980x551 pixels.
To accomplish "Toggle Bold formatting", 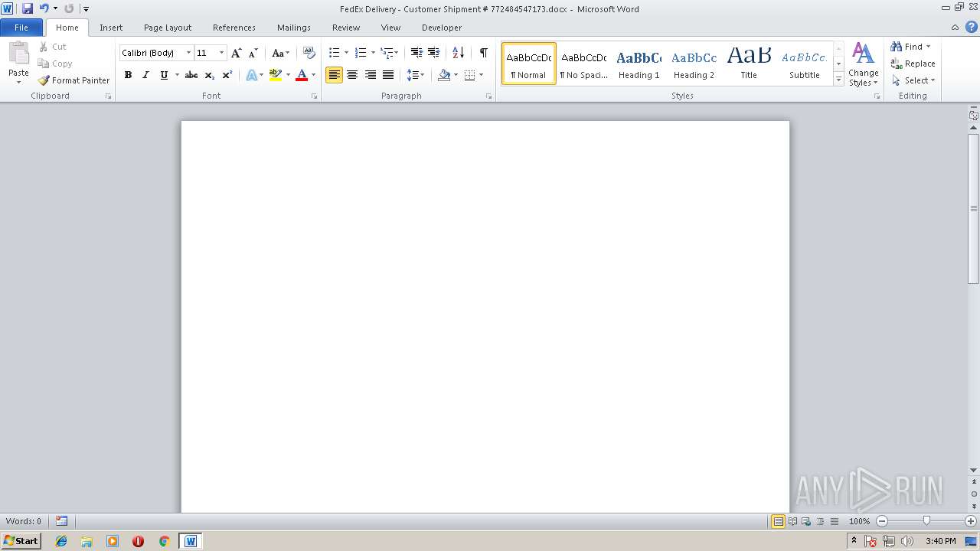I will (x=128, y=75).
